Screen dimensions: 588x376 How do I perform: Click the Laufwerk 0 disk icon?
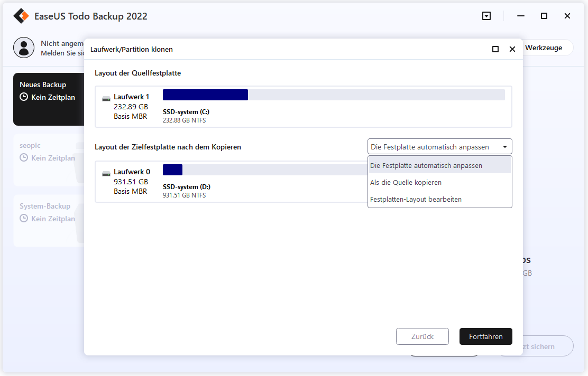coord(106,174)
